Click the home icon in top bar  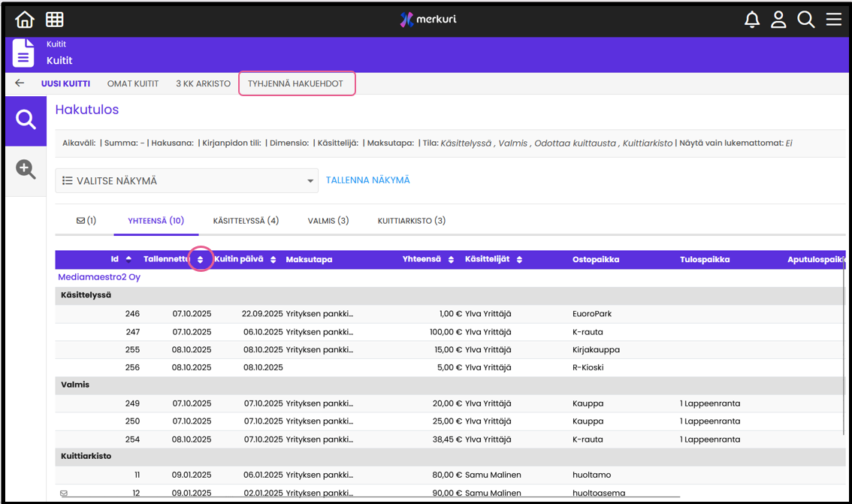25,20
